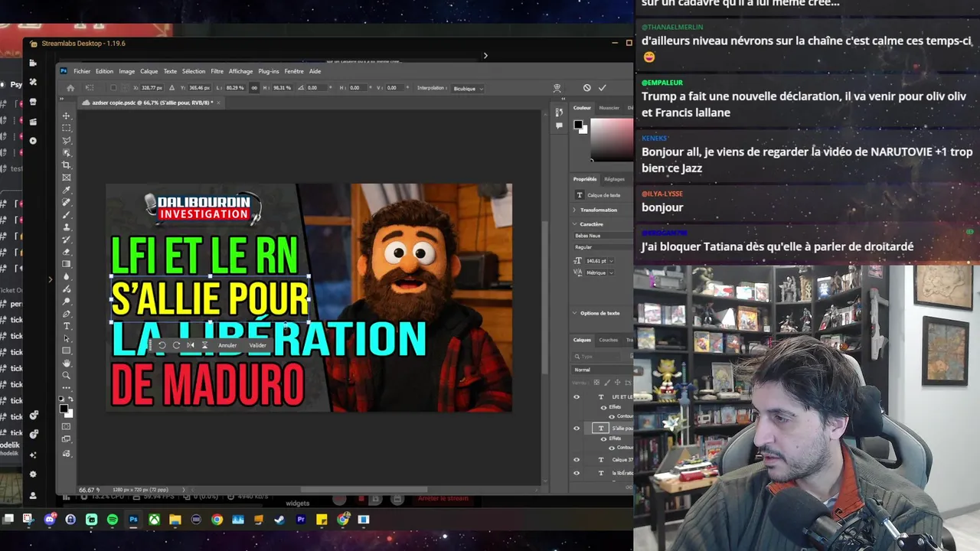This screenshot has height=551, width=980.
Task: Toggle Effets visibility under S'allie pour layer
Action: (603, 439)
